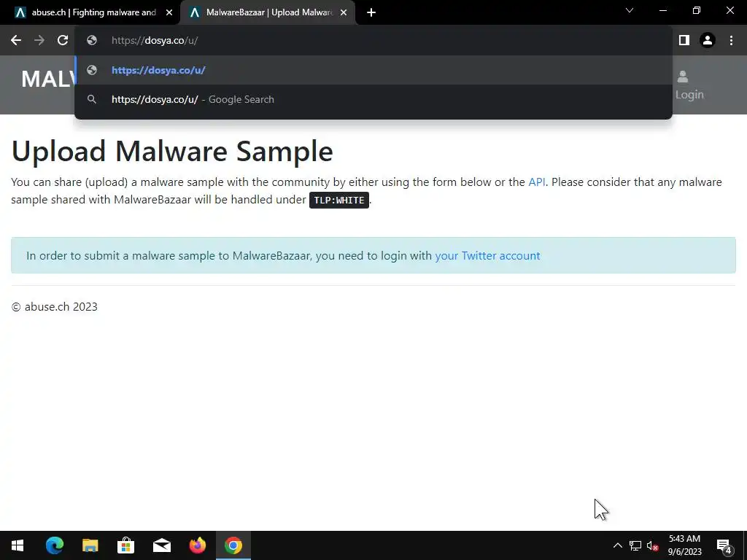
Task: Click the TLP:WHITE badge
Action: click(339, 200)
